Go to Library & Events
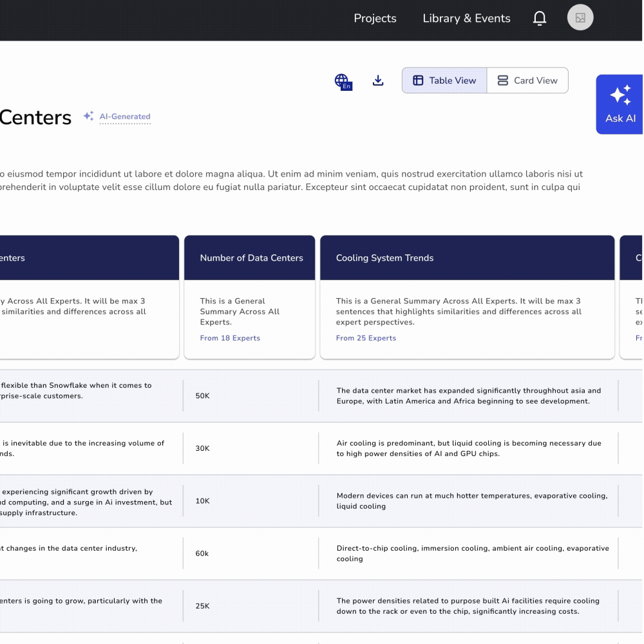 tap(466, 19)
